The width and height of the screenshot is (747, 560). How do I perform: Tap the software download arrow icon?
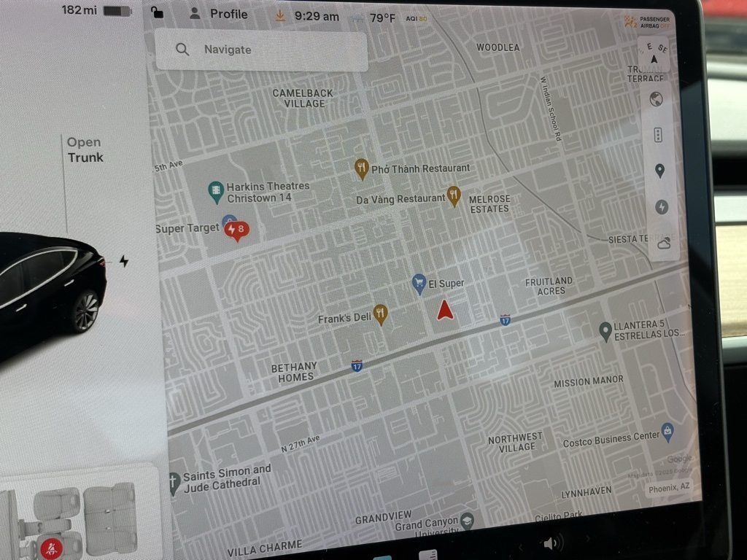pyautogui.click(x=280, y=16)
